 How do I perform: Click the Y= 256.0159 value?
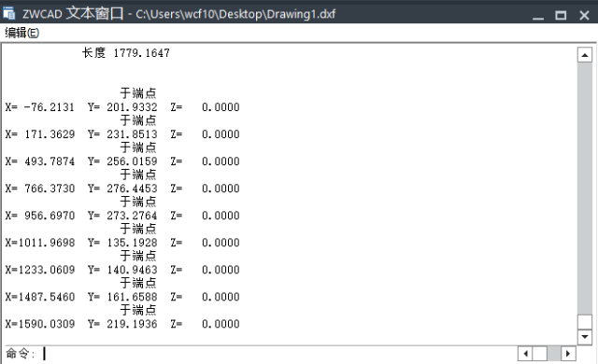[x=122, y=161]
